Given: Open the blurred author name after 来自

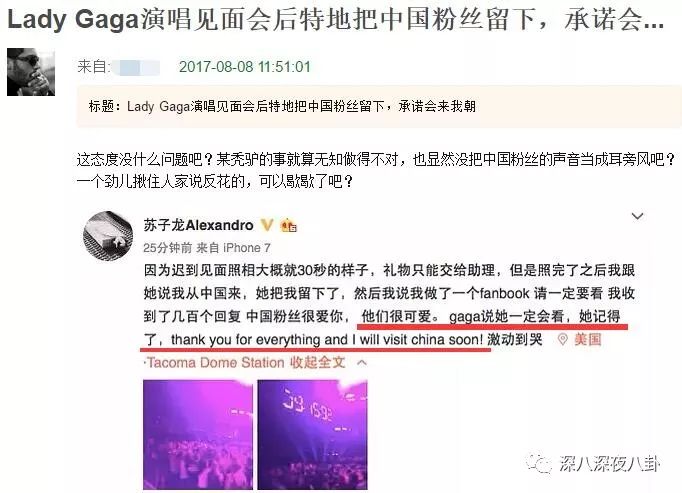Looking at the screenshot, I should [136, 67].
